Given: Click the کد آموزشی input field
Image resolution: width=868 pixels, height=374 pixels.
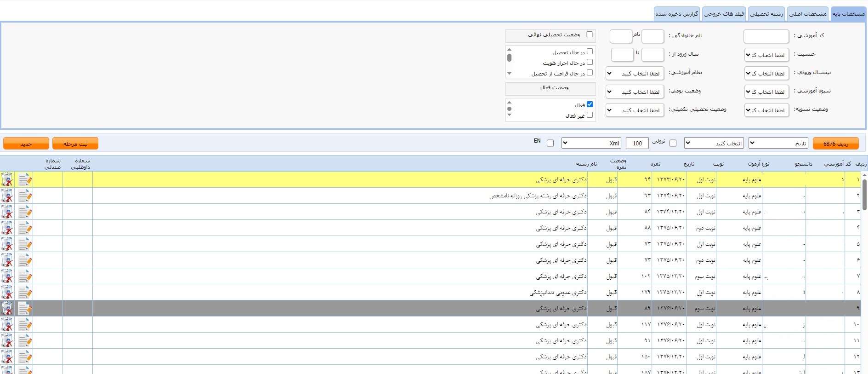Looking at the screenshot, I should [x=766, y=36].
